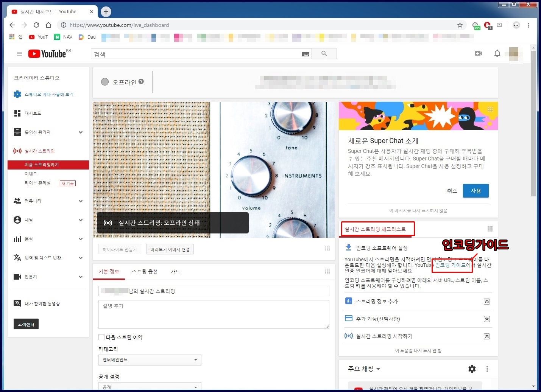Click 취소 on the Super Chat card
The image size is (541, 392).
452,191
